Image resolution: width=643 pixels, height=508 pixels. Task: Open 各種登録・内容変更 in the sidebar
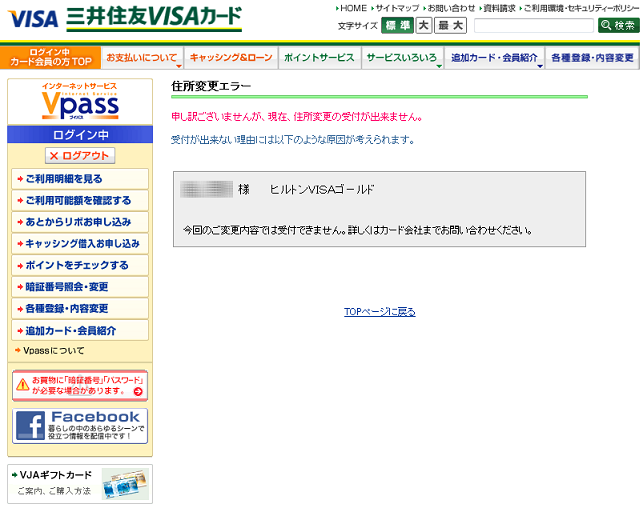80,308
